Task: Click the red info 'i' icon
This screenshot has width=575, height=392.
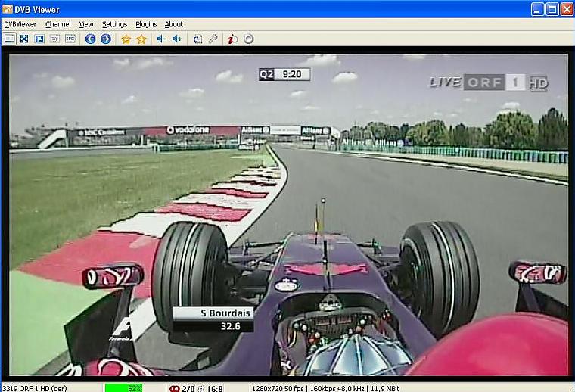Action: click(x=232, y=39)
